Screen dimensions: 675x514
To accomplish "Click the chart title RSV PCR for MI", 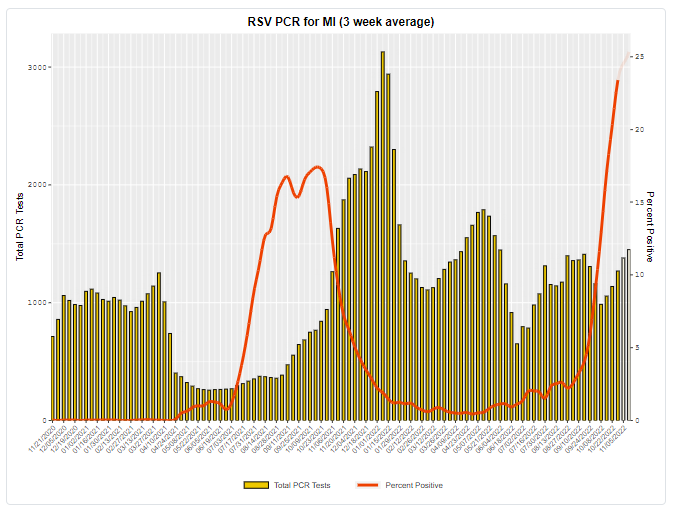I will coord(341,21).
